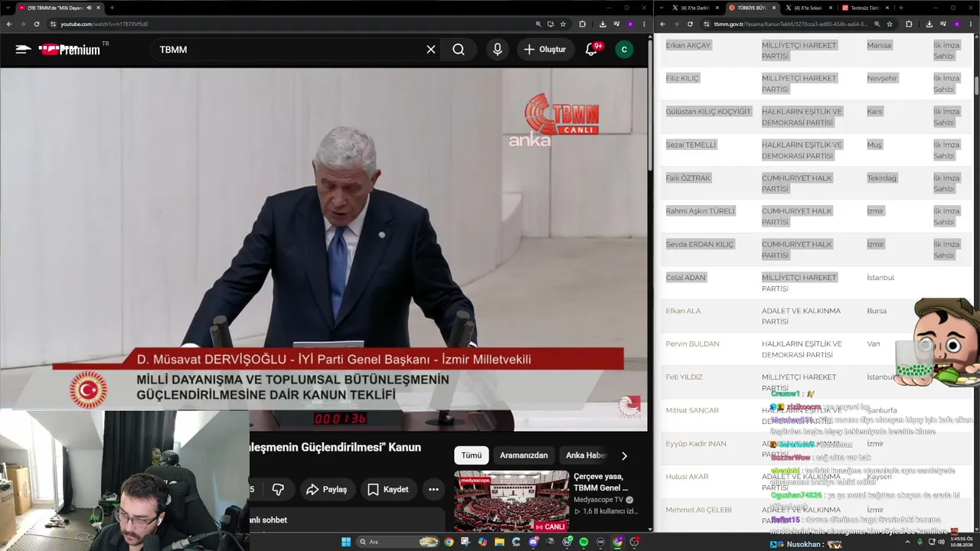980x551 pixels.
Task: Go back in the TBMM browser window
Action: coord(663,24)
